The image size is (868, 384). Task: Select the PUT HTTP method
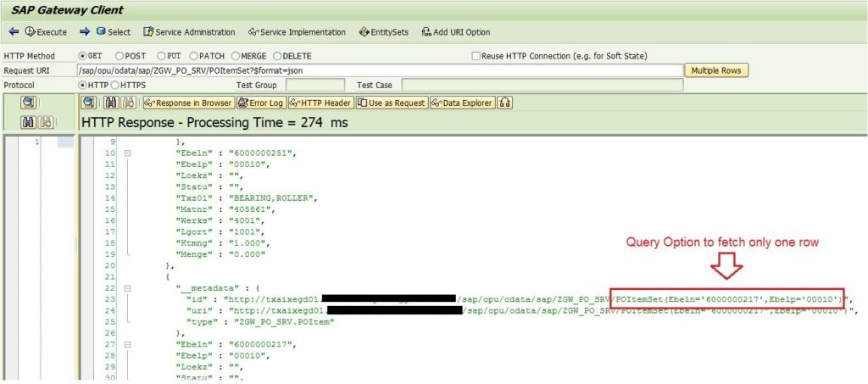[161, 56]
